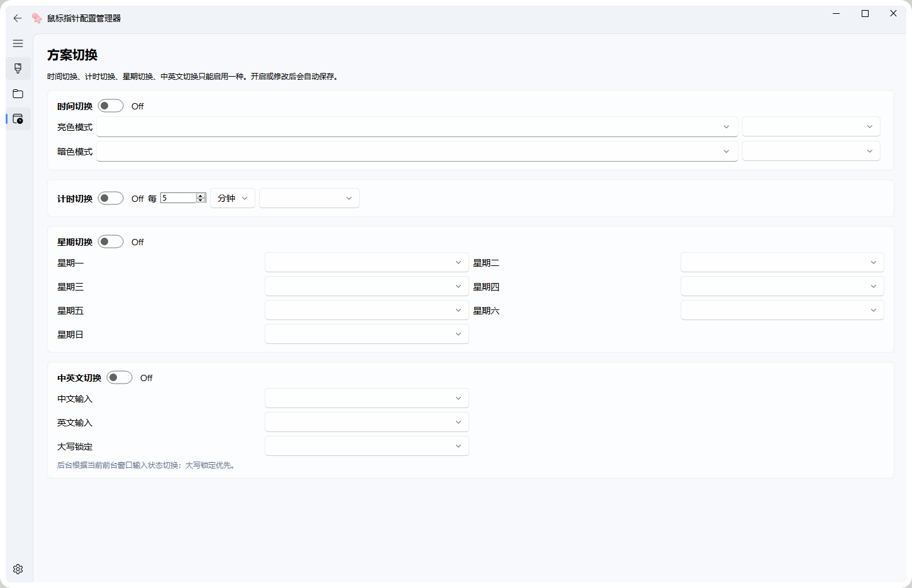Turn on the 计时切换 switch
Viewport: 912px width, 588px height.
click(111, 198)
